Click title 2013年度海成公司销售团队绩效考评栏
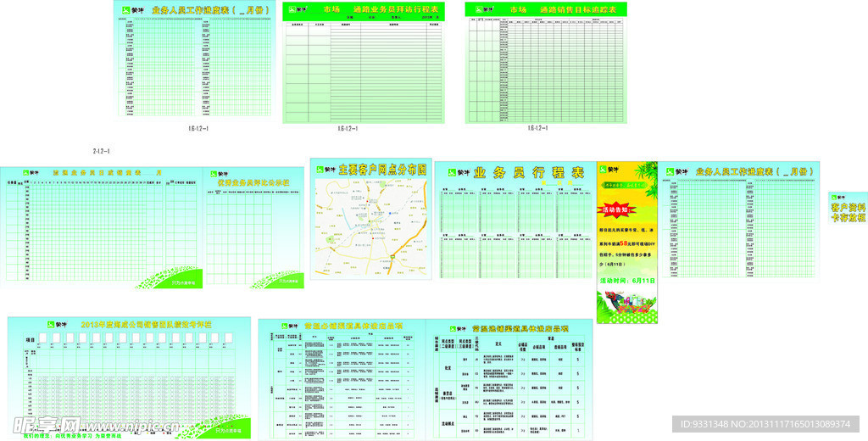Viewport: 868px width, 441px height. 146,324
